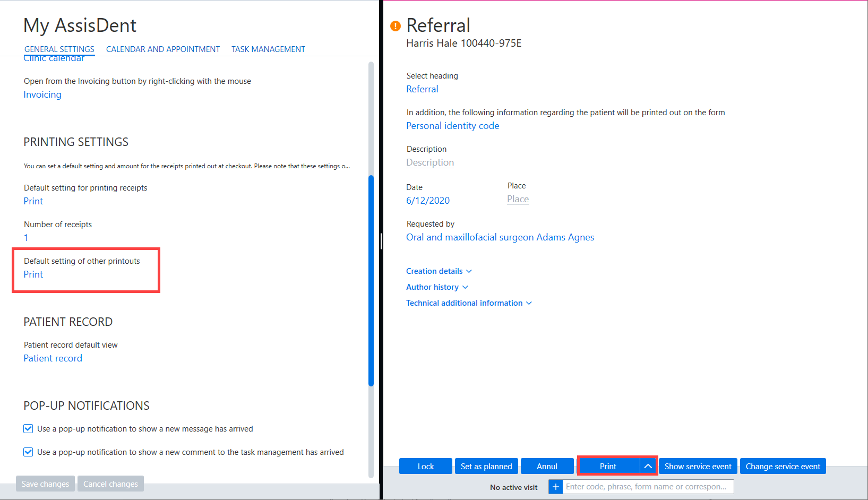Screen dimensions: 868x500
Task: Change default setting for printing receipts
Action: tap(33, 201)
